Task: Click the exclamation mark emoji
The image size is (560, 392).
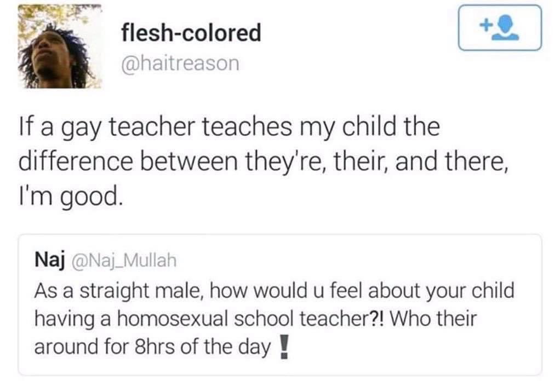Action: (284, 347)
